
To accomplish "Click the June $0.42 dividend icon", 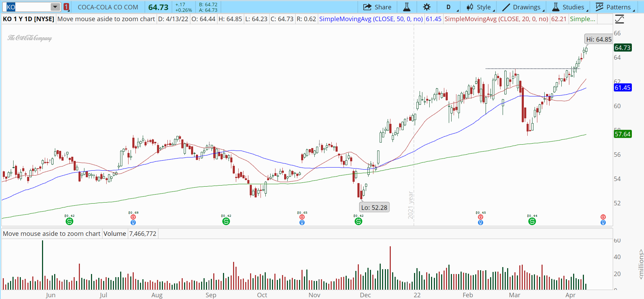I will click(69, 221).
